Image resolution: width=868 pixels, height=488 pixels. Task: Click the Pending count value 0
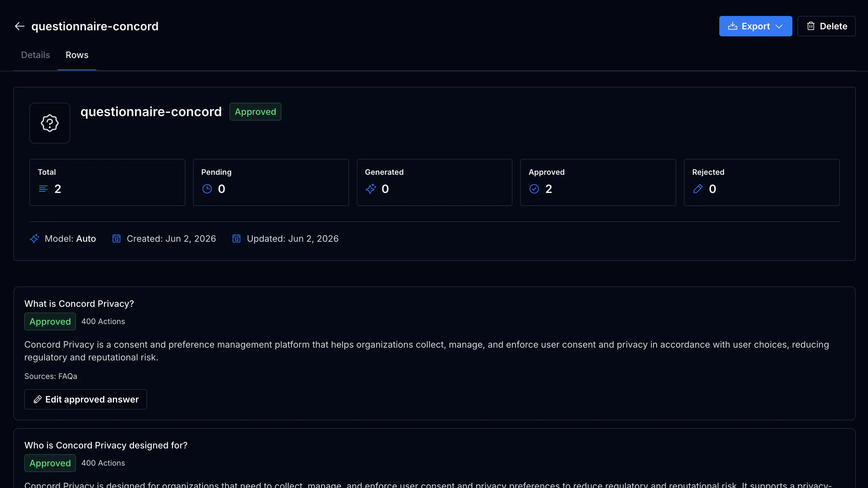tap(222, 189)
